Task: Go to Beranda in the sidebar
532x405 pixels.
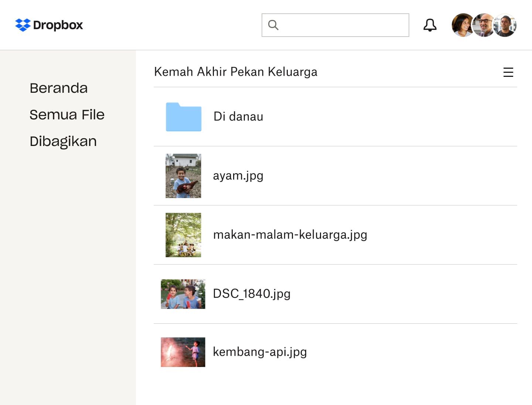Action: pos(58,88)
